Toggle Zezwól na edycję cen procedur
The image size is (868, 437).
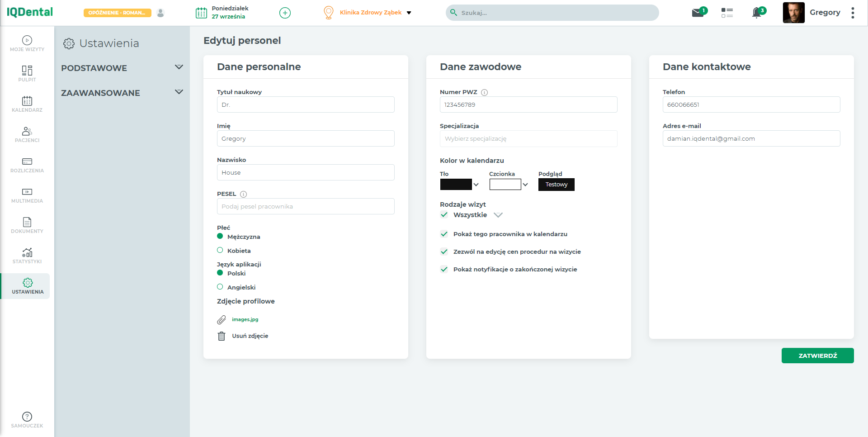click(444, 252)
